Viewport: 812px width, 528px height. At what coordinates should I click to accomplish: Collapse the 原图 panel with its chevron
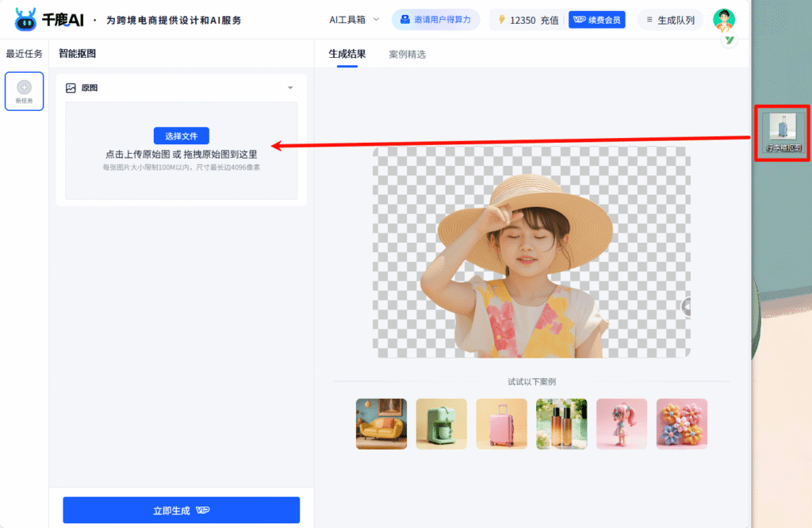[x=290, y=87]
